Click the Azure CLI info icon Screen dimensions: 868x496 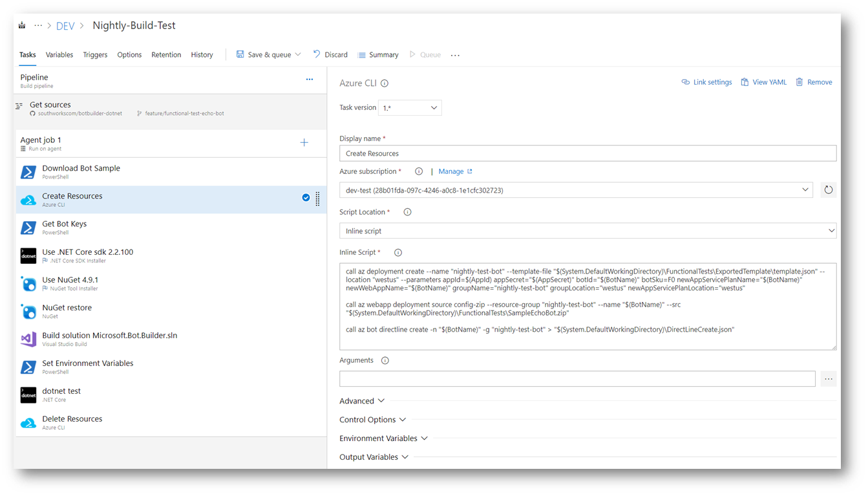click(385, 83)
